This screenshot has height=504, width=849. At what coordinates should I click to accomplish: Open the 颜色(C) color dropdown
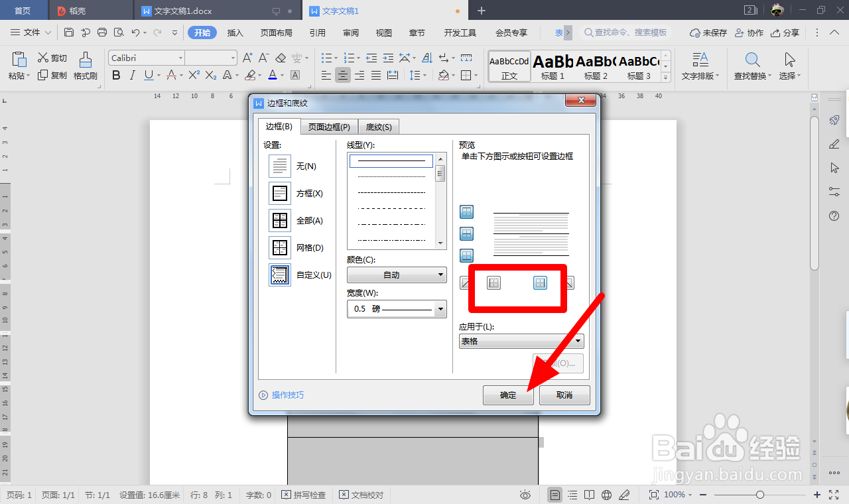tap(397, 275)
